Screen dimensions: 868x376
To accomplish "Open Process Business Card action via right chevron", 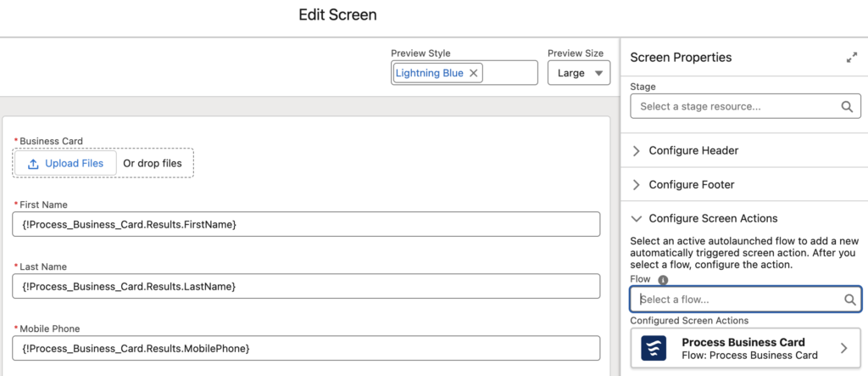I will tap(843, 348).
